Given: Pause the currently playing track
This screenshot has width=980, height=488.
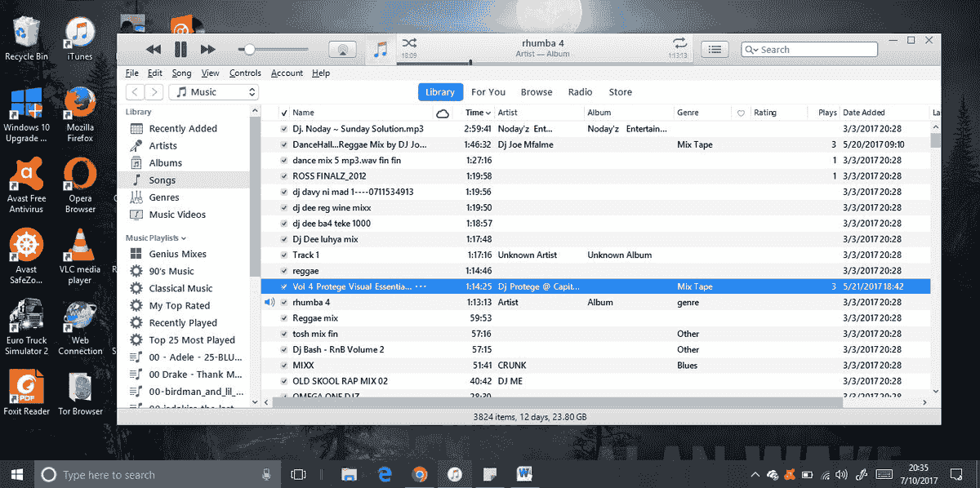Looking at the screenshot, I should click(180, 50).
